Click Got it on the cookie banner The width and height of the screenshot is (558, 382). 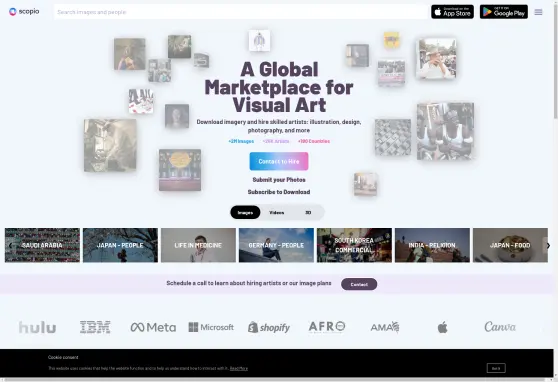point(496,368)
